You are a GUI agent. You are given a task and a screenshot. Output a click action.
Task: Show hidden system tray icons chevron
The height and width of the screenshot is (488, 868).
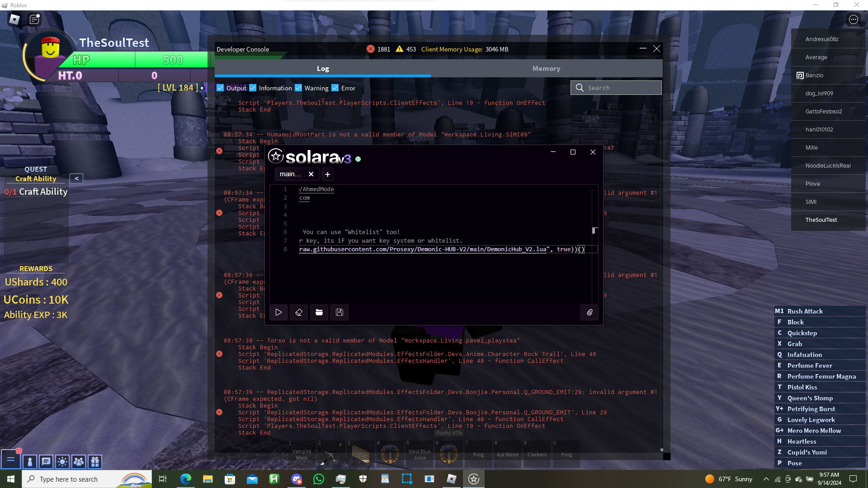click(x=766, y=479)
